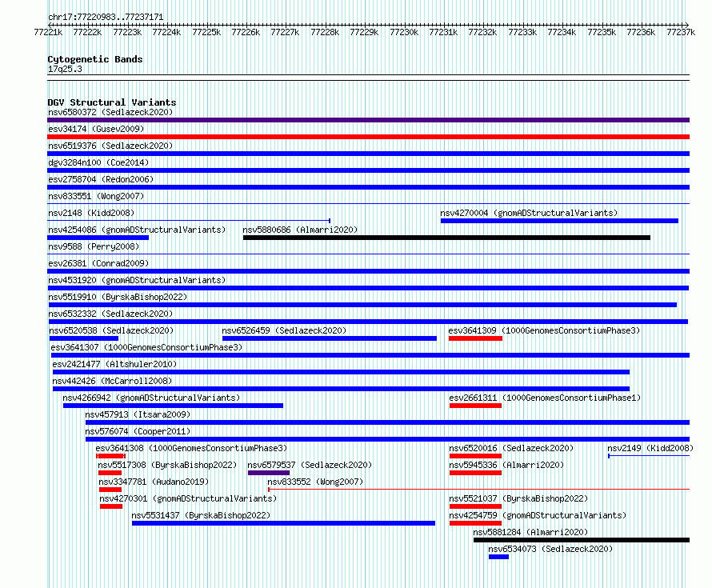Open nsv5521037 (ByrskaBishop2022) variant
Viewport: 712px width, 588px height.
point(518,498)
